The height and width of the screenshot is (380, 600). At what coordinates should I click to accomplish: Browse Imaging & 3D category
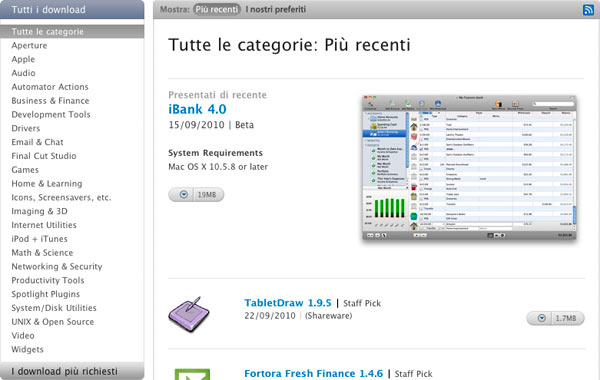pyautogui.click(x=39, y=211)
